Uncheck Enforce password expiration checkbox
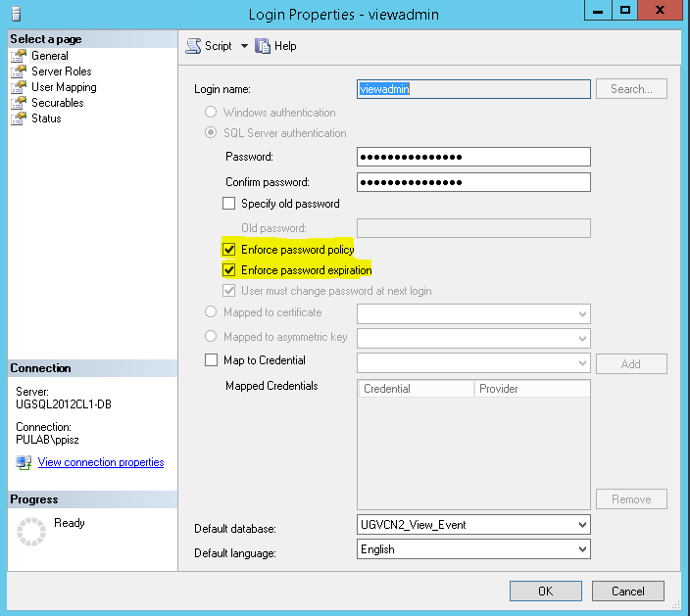Viewport: 690px width, 616px height. (228, 270)
